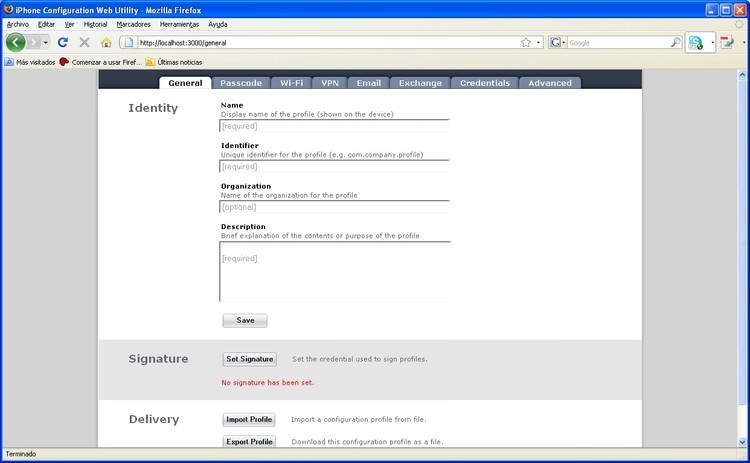
Task: Click into the Description text area
Action: [334, 272]
